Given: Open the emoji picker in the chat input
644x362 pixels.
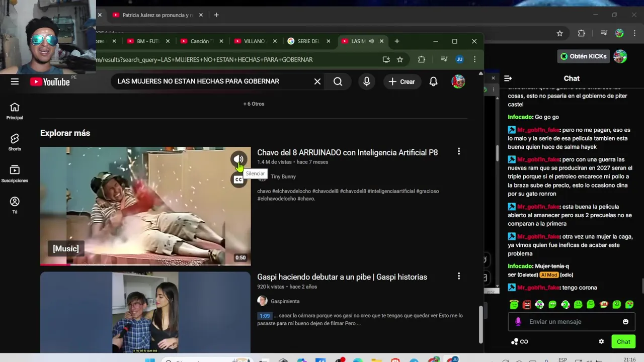Looking at the screenshot, I should [x=625, y=322].
